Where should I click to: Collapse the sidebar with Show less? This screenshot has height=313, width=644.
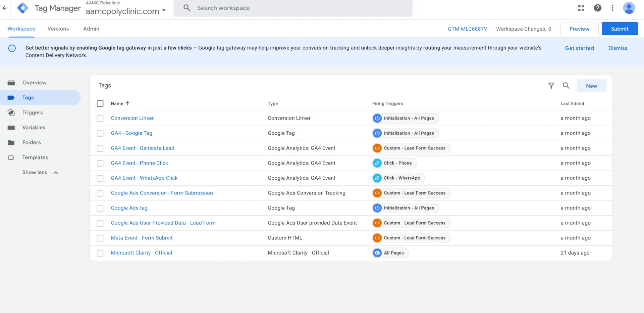[40, 172]
